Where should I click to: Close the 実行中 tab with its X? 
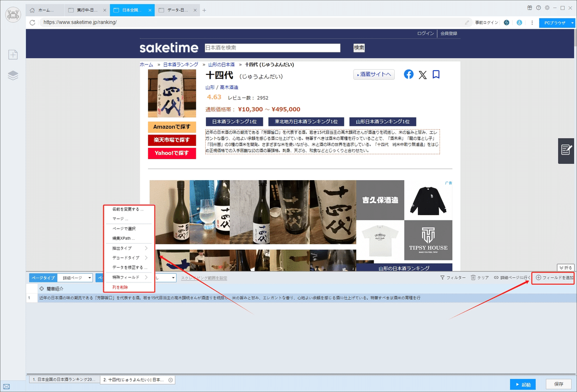coord(104,10)
